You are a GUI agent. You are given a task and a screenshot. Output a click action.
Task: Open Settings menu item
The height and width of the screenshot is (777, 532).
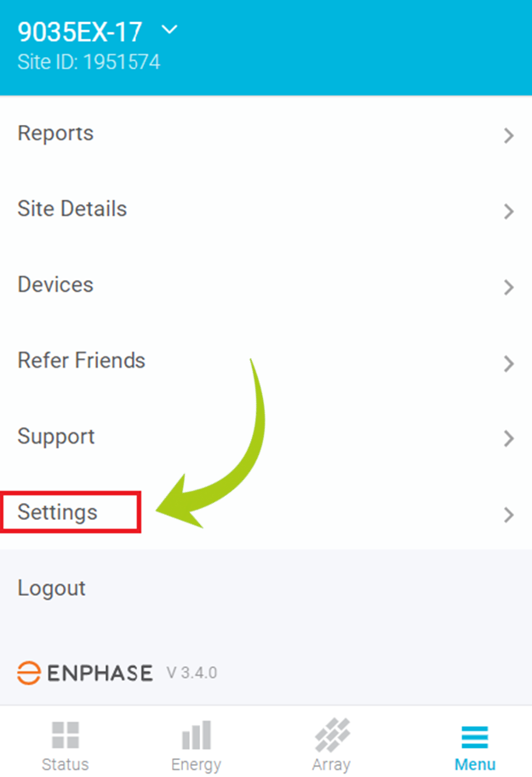coord(58,512)
